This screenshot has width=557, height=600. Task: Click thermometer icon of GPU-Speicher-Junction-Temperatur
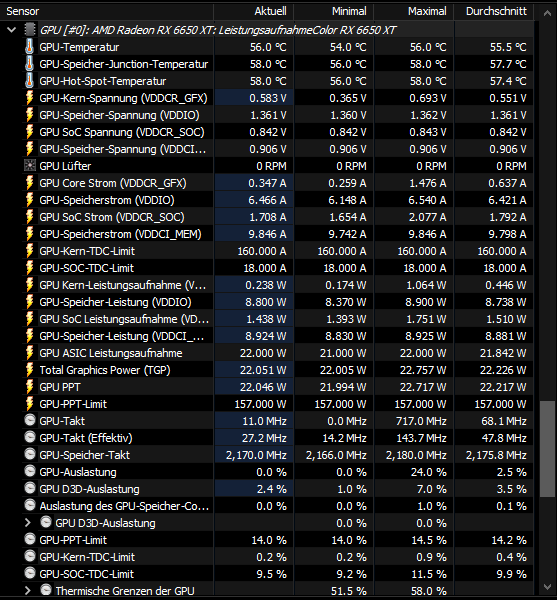coord(29,64)
